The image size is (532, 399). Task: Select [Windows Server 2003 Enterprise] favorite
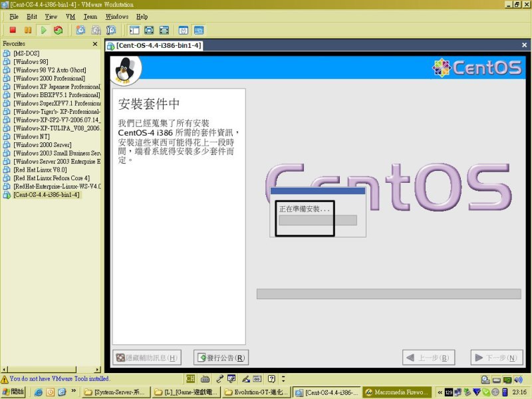coord(57,162)
